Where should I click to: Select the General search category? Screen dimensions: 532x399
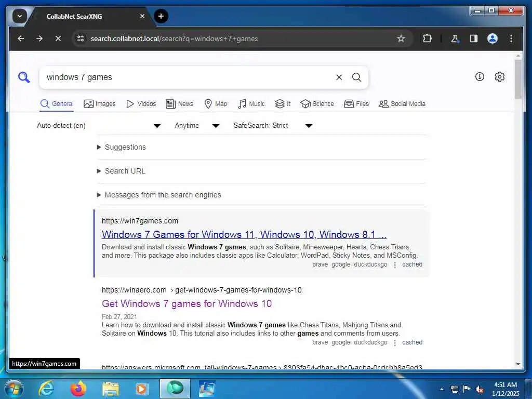coord(57,104)
